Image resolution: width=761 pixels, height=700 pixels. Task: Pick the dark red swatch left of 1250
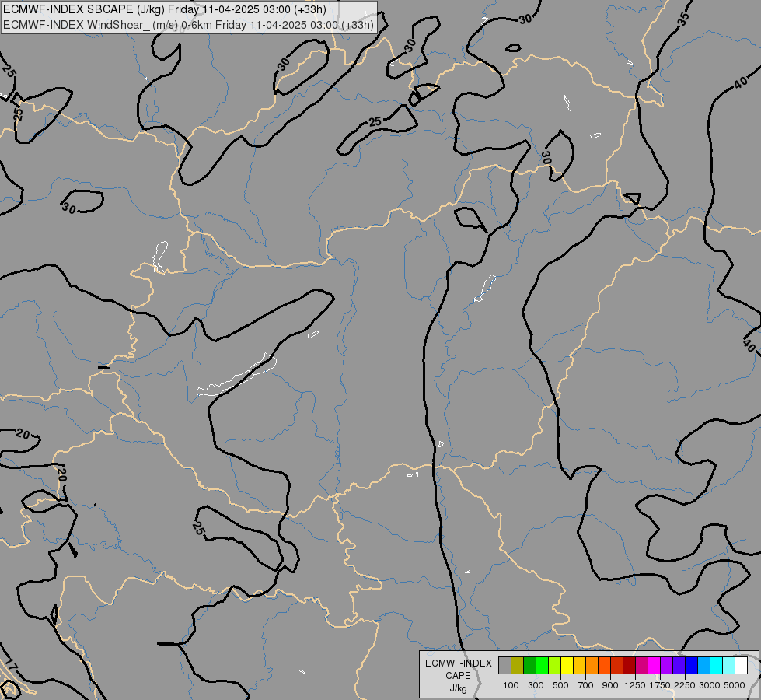630,666
